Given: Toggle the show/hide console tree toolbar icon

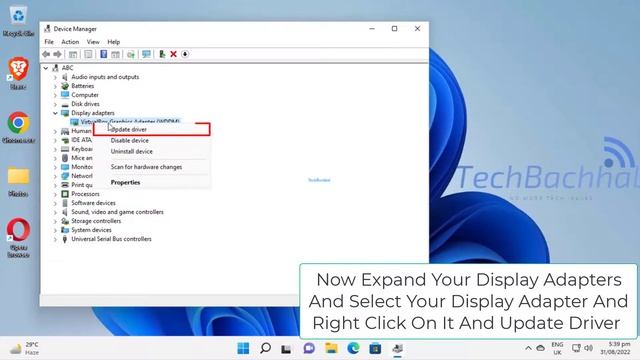Looking at the screenshot, I should coord(73,54).
